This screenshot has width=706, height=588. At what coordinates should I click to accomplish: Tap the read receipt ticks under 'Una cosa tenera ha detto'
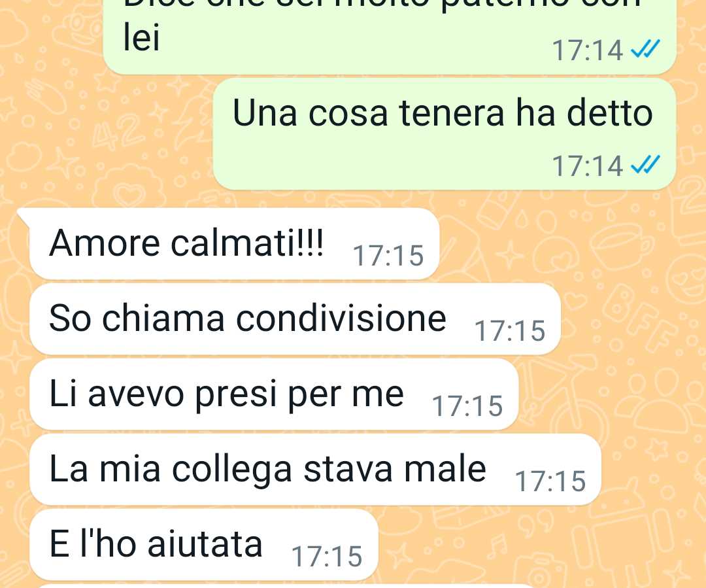[645, 165]
